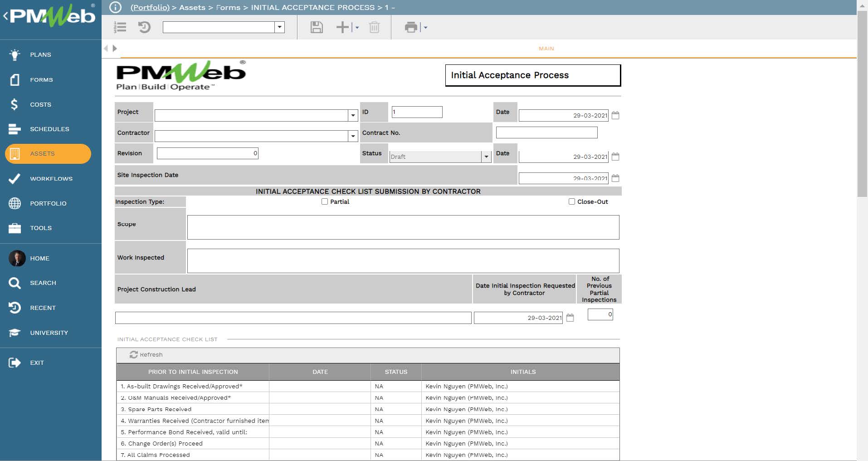Click into Project Construction Lead field
The image size is (868, 461).
[x=293, y=318]
